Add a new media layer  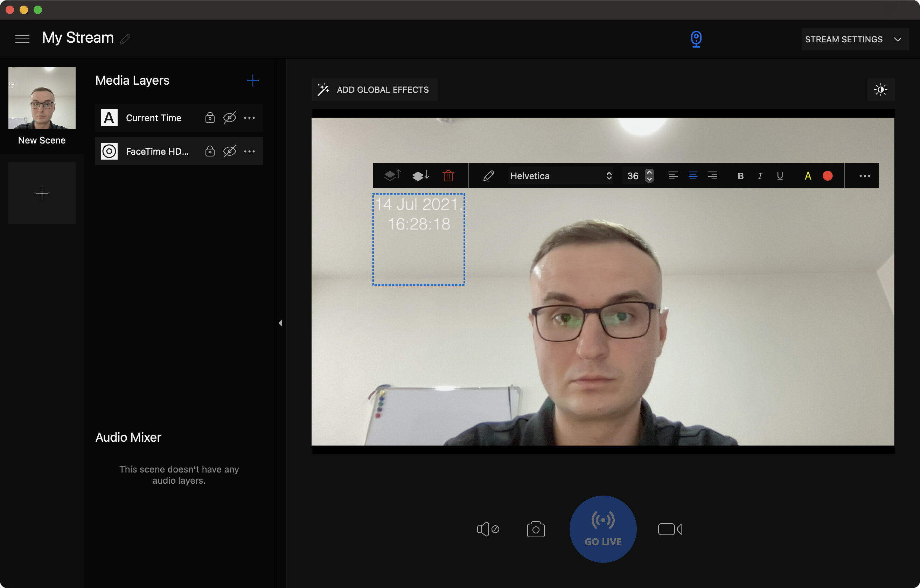[252, 80]
